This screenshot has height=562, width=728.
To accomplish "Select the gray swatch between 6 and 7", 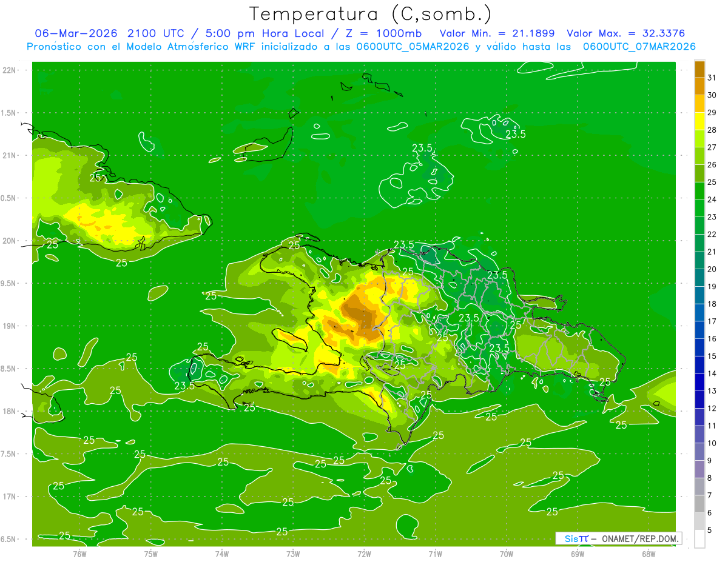I will 699,504.
